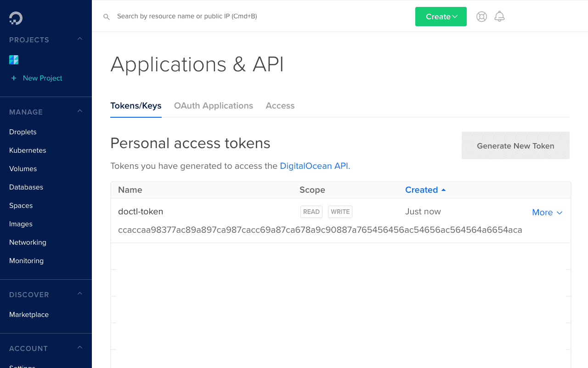The width and height of the screenshot is (588, 368).
Task: Open the support lifebuoy icon
Action: point(481,17)
